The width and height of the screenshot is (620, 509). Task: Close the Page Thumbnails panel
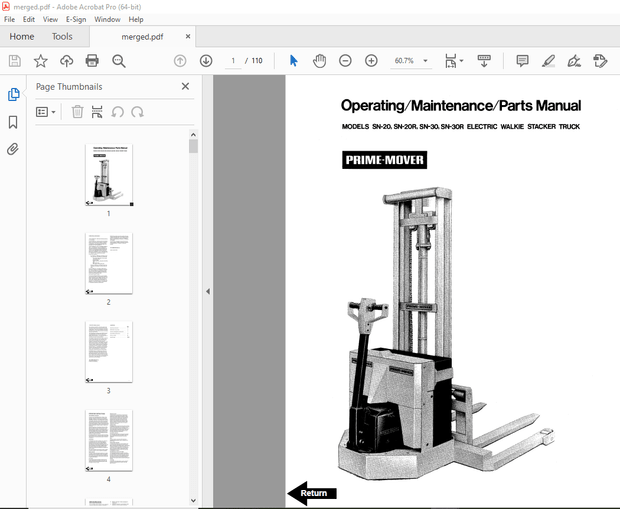pos(185,86)
